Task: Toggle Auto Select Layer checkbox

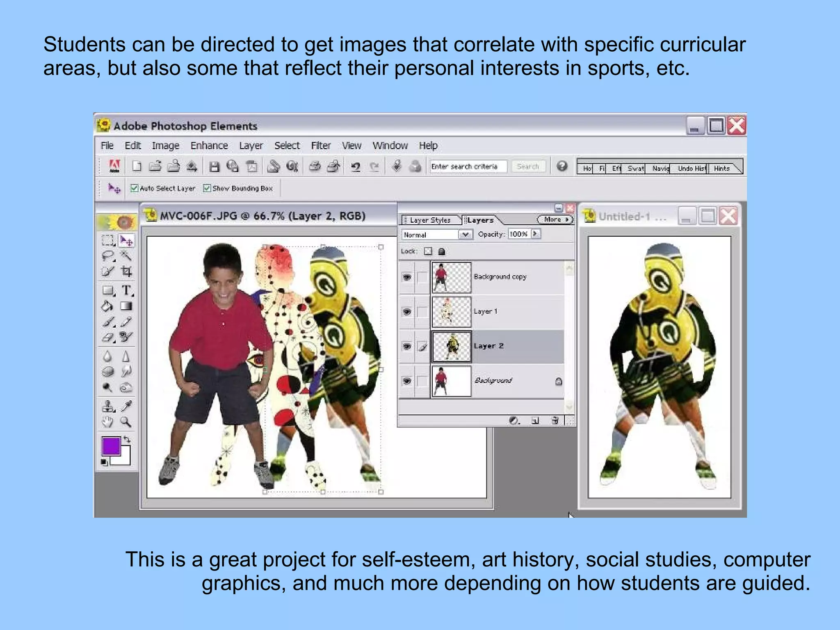Action: pos(134,188)
